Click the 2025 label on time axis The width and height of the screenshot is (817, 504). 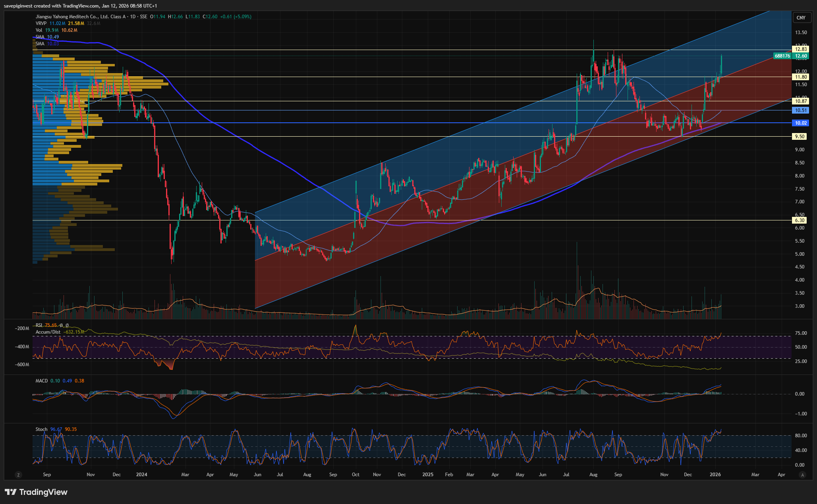click(x=428, y=475)
